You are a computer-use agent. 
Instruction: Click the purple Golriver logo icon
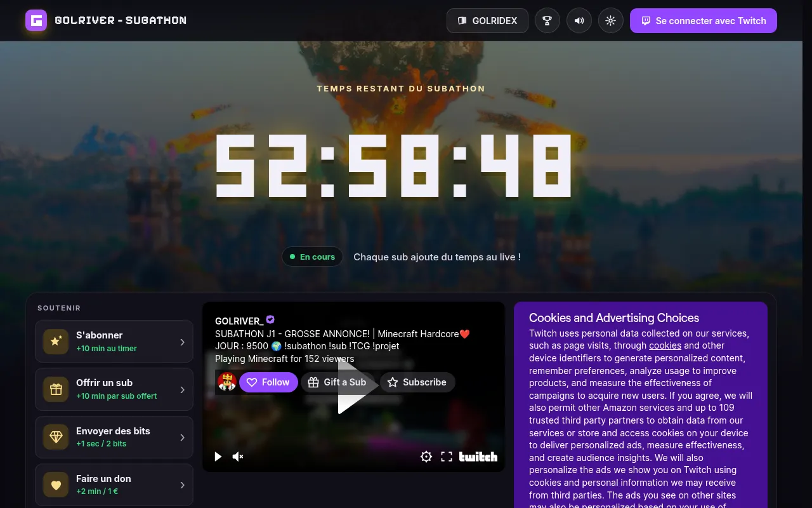pyautogui.click(x=36, y=20)
